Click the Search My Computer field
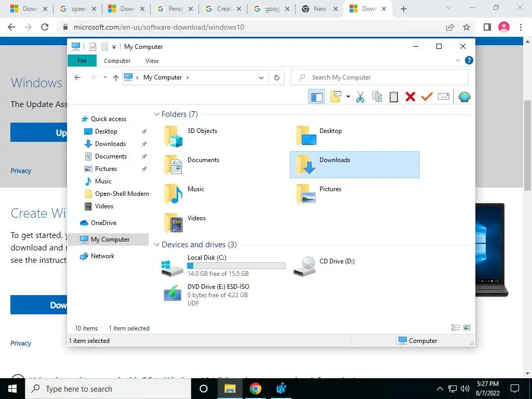The width and height of the screenshot is (532, 399). [380, 77]
